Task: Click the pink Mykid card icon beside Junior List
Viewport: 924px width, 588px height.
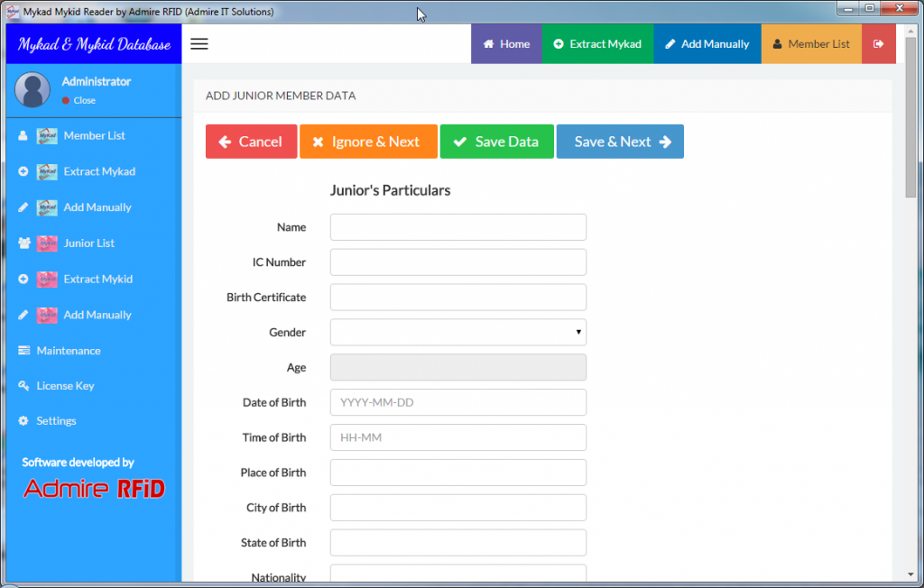Action: pyautogui.click(x=47, y=243)
